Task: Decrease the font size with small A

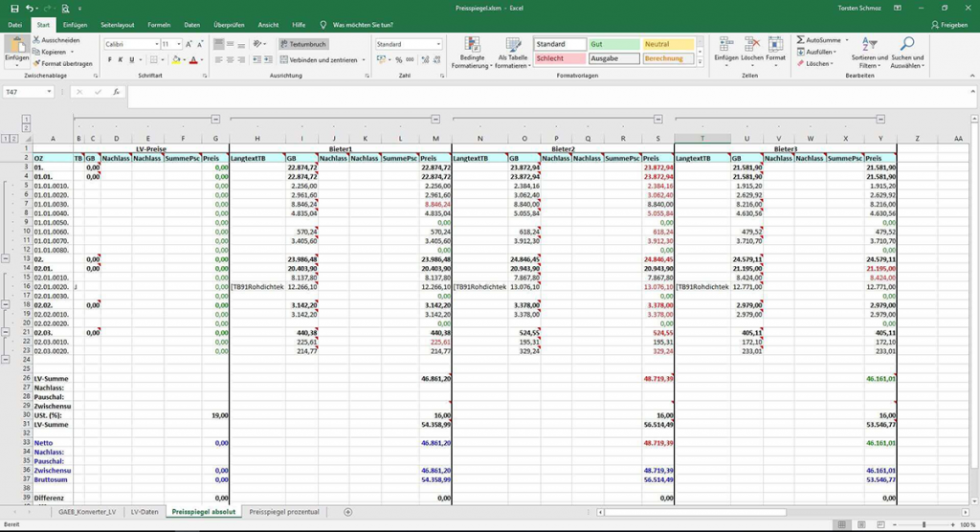Action: [200, 44]
